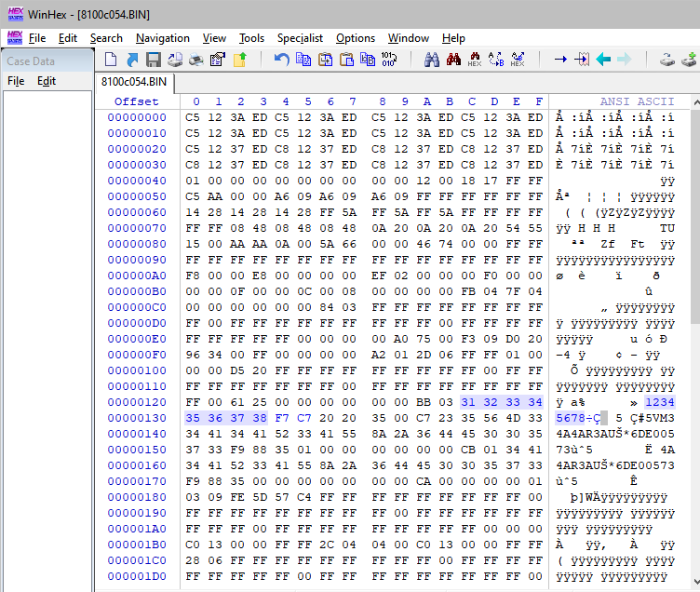Open the Tools menu
Image resolution: width=700 pixels, height=592 pixels.
(251, 38)
